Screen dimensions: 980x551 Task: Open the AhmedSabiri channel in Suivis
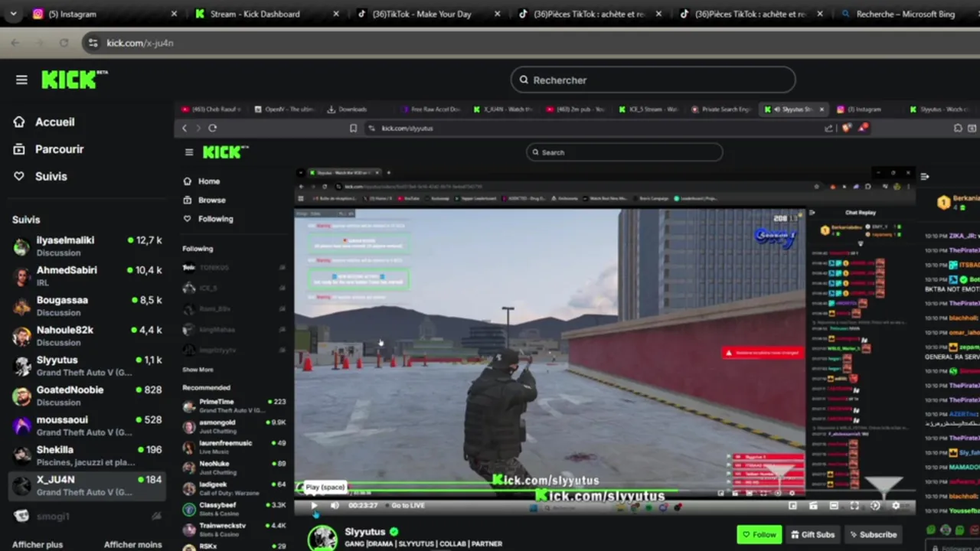88,276
